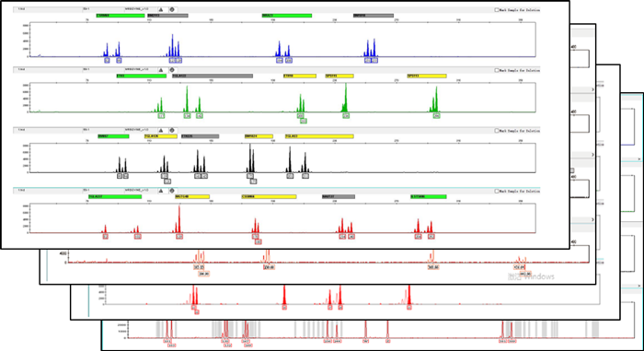Select the BM1824 yellow marker bar in black panel

click(259, 136)
